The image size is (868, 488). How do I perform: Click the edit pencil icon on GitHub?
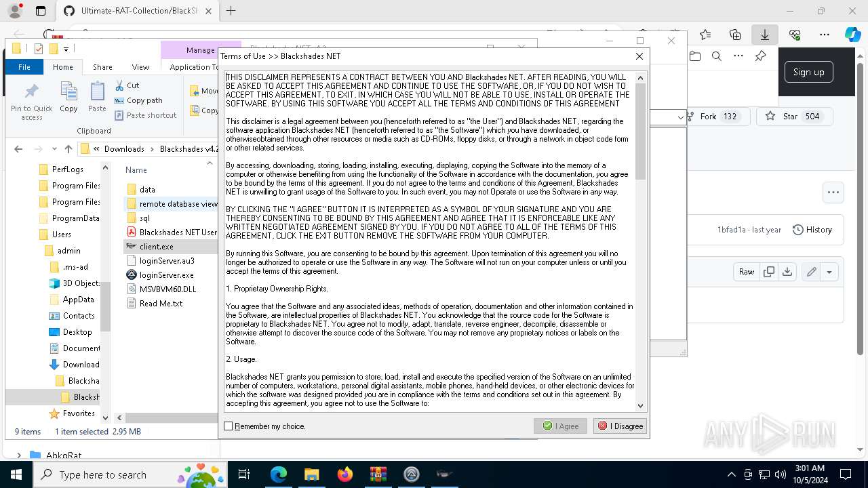811,272
